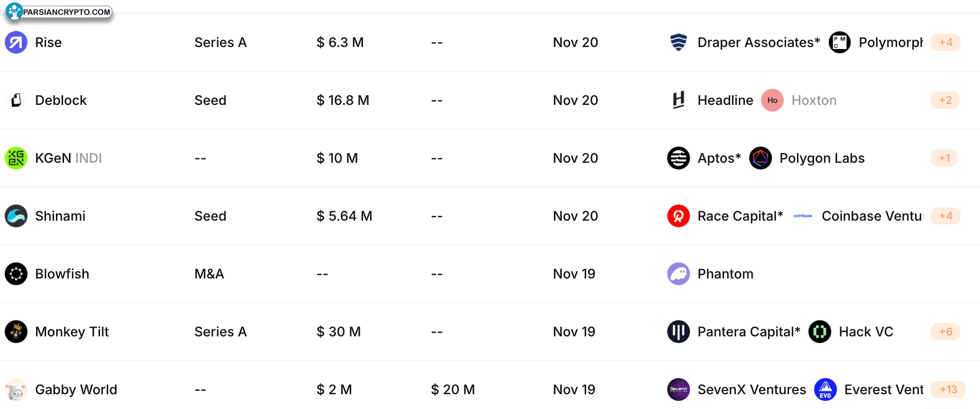The height and width of the screenshot is (409, 980).
Task: Select the green KGeN logo
Action: point(16,158)
